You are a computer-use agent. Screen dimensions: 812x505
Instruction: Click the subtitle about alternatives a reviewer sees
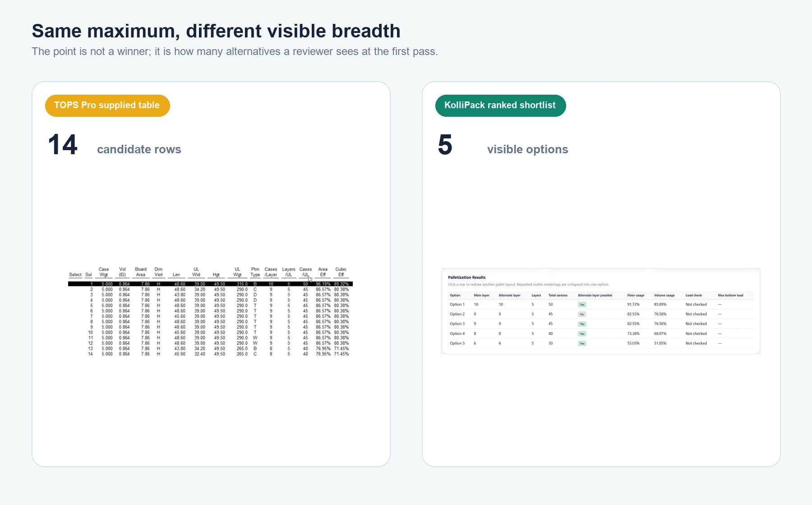click(x=235, y=51)
